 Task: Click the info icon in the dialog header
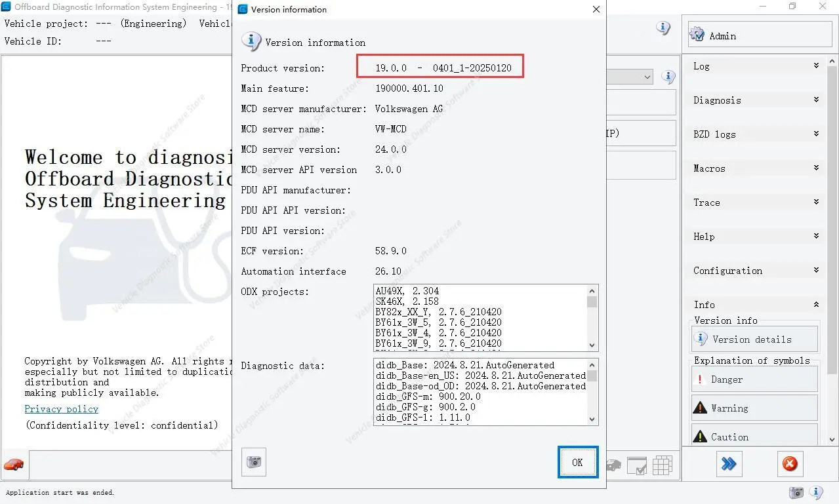point(251,41)
